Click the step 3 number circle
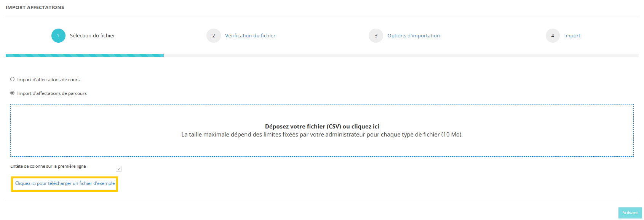Image resolution: width=644 pixels, height=220 pixels. (376, 36)
